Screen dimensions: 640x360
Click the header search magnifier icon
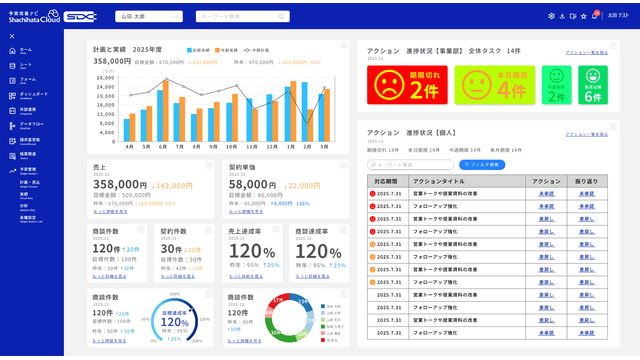pyautogui.click(x=281, y=17)
